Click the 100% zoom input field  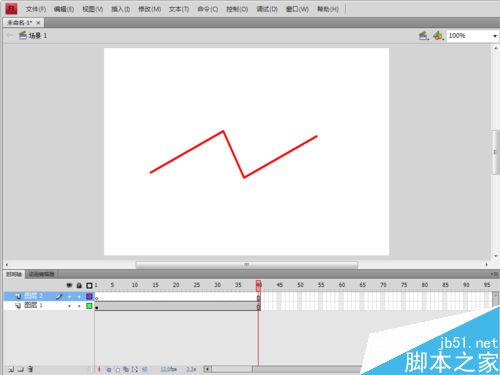point(468,36)
